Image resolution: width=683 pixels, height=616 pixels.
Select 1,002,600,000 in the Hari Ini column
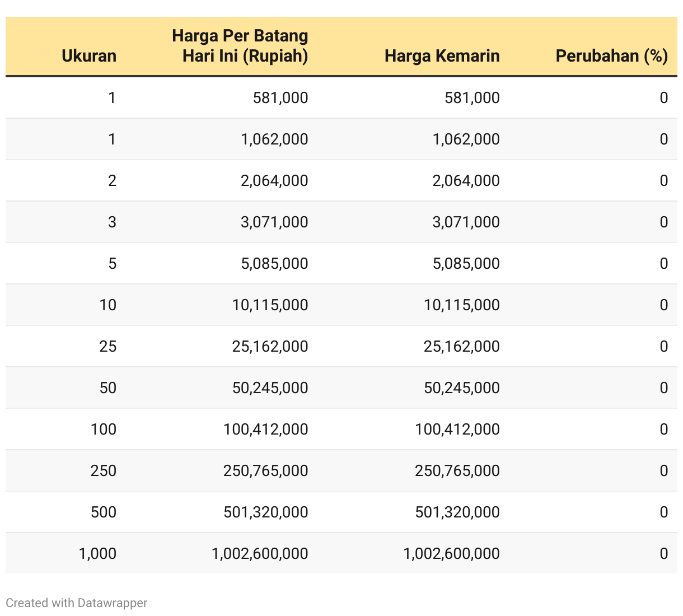pos(260,554)
